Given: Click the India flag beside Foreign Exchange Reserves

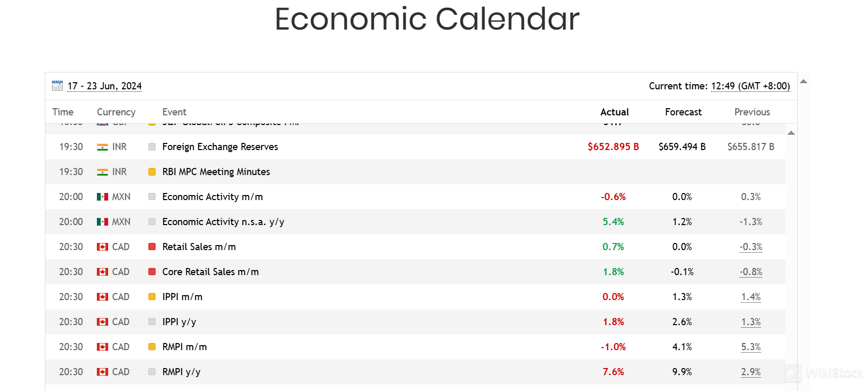Looking at the screenshot, I should coord(101,146).
